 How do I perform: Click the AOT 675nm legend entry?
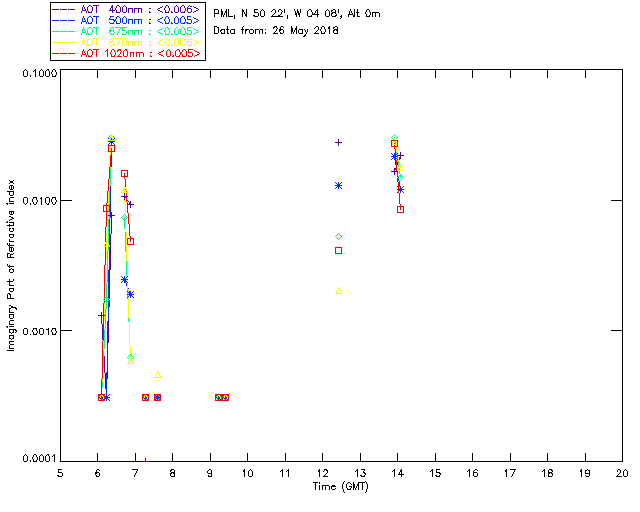click(x=127, y=31)
